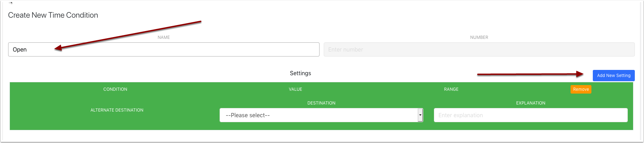Focus the "Enter number" input field
The image size is (644, 143).
coord(479,49)
